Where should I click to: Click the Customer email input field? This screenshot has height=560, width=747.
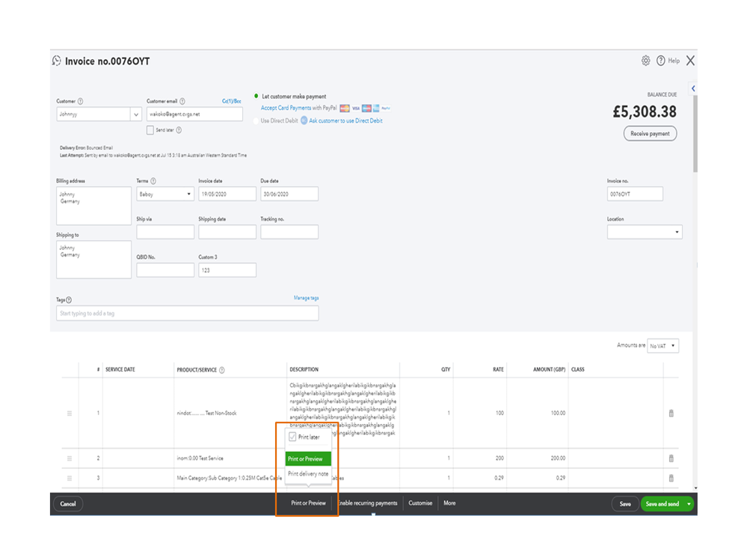click(x=194, y=114)
